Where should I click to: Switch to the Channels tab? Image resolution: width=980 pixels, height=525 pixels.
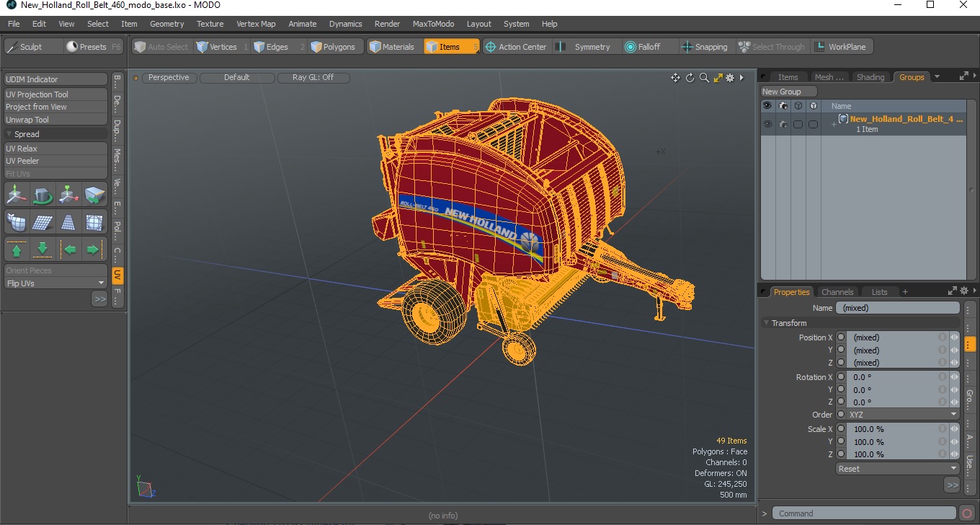coord(837,292)
